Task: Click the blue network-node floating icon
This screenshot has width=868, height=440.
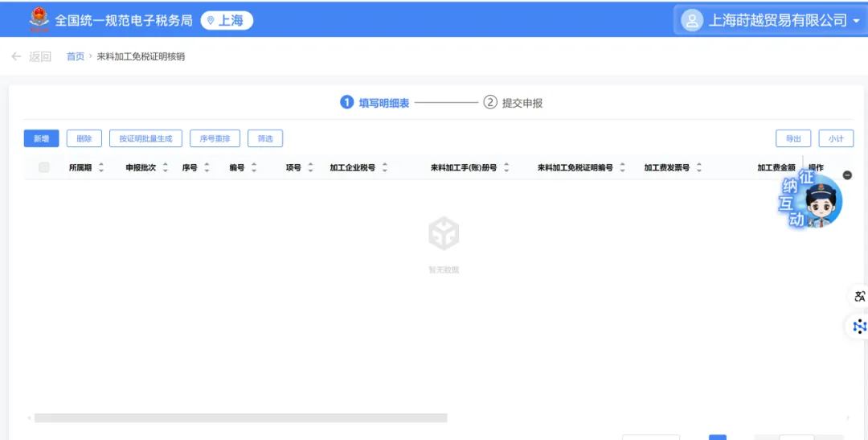Action: [859, 326]
